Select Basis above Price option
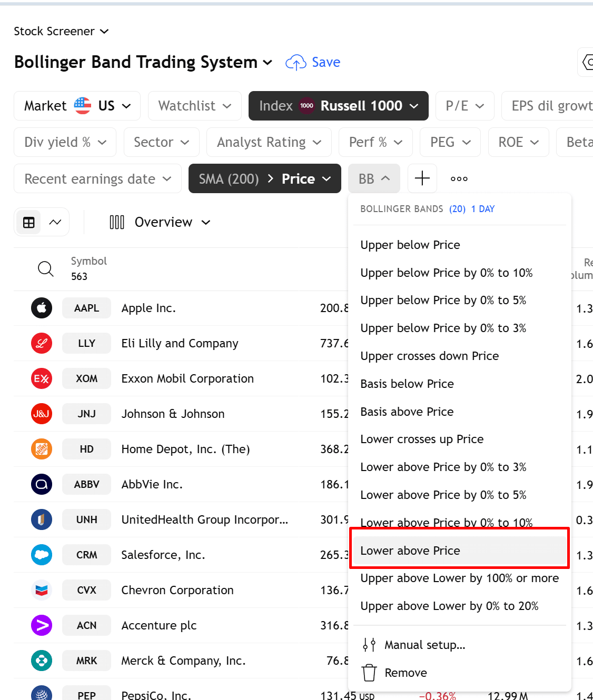593x700 pixels. pyautogui.click(x=459, y=412)
